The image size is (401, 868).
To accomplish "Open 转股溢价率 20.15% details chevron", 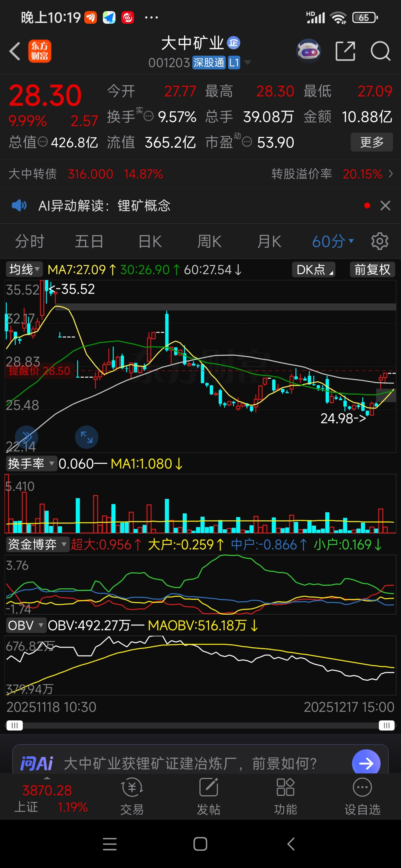I will click(x=391, y=174).
